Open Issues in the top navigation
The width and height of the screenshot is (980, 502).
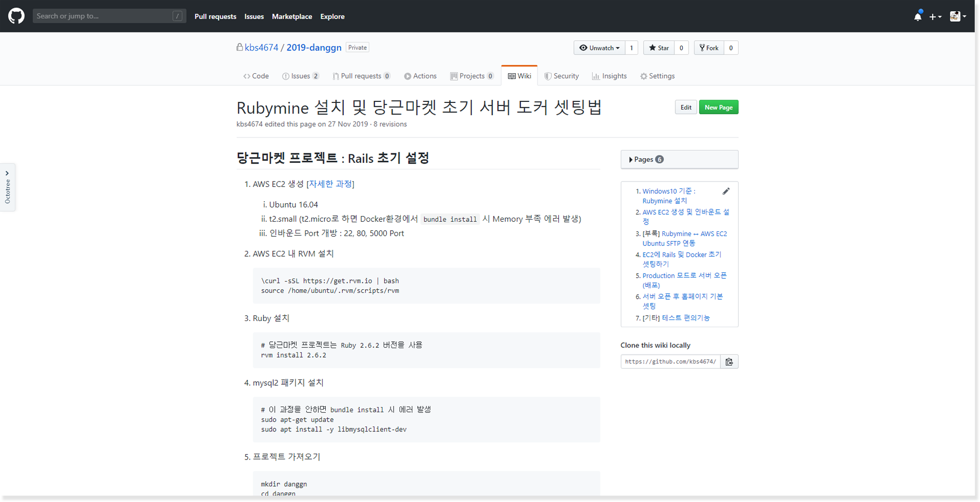[254, 16]
